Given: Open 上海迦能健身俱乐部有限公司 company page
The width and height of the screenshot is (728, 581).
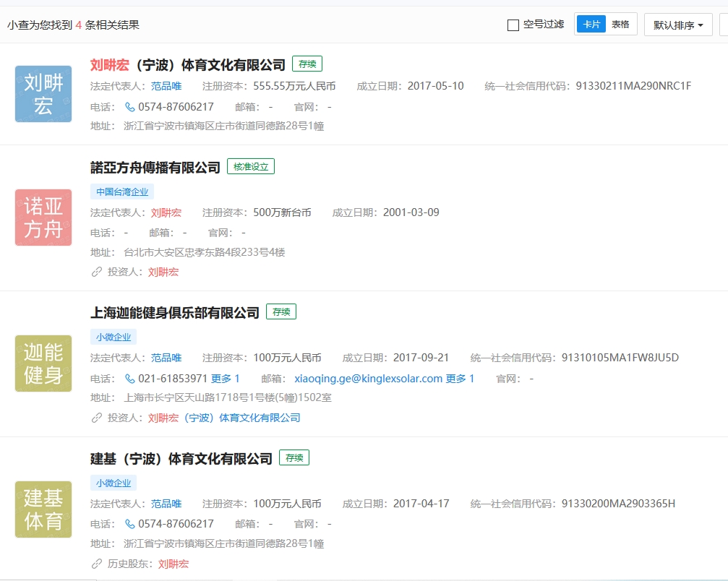Looking at the screenshot, I should click(x=174, y=313).
